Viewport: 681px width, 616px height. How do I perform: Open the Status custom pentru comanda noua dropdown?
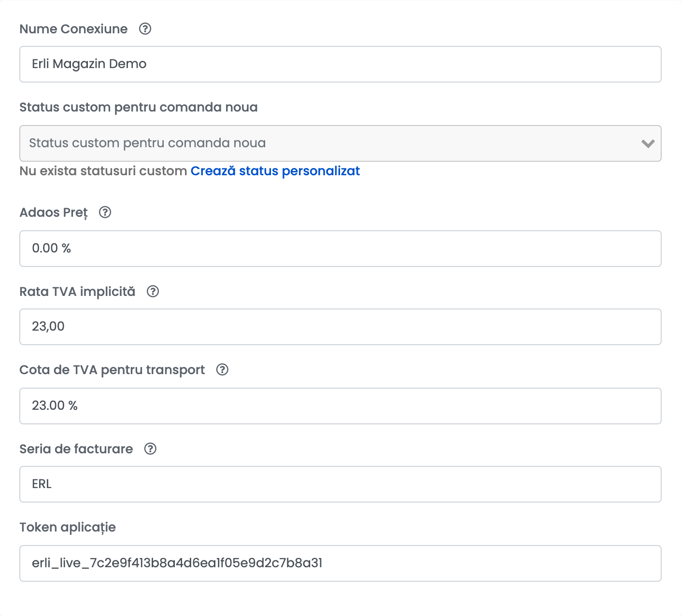click(340, 143)
